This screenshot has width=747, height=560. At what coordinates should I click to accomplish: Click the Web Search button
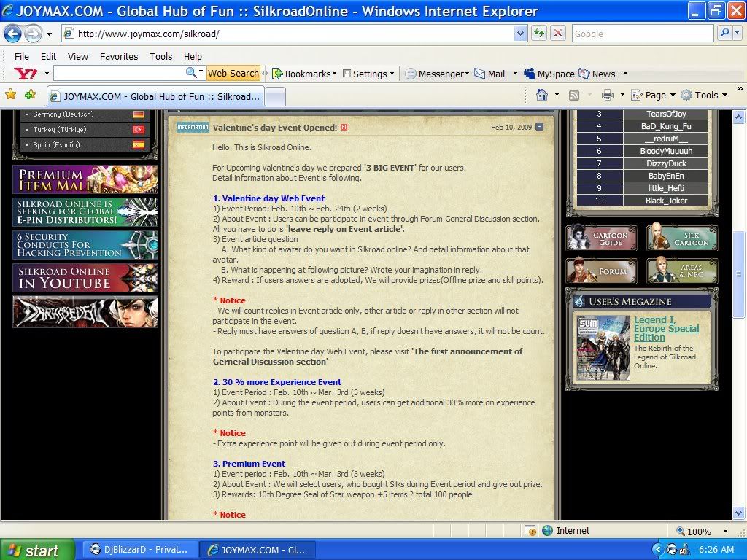coord(233,74)
